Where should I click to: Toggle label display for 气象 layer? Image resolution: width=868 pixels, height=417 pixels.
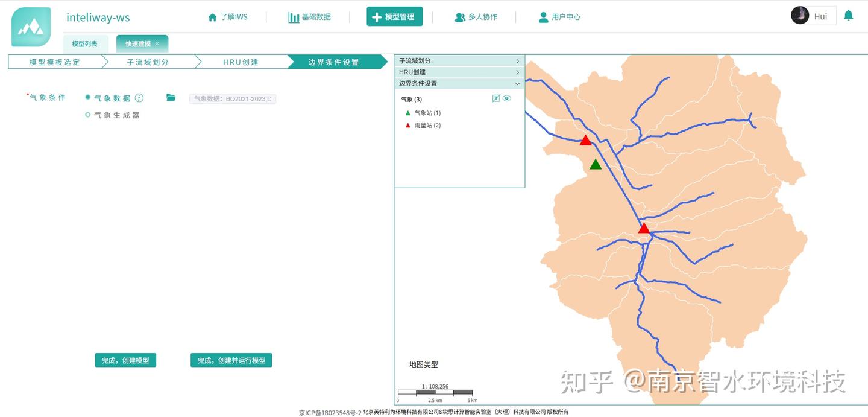496,98
